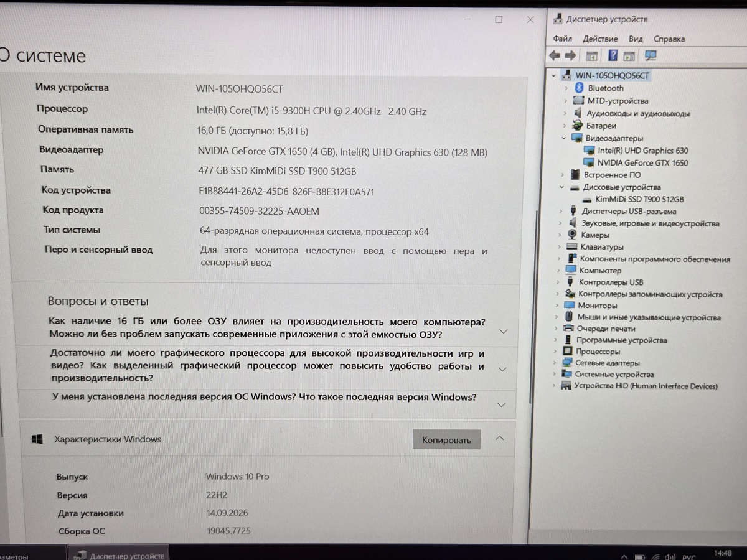The width and height of the screenshot is (747, 560).
Task: Scan for hardware changes via monitor toolbar icon
Action: point(651,56)
